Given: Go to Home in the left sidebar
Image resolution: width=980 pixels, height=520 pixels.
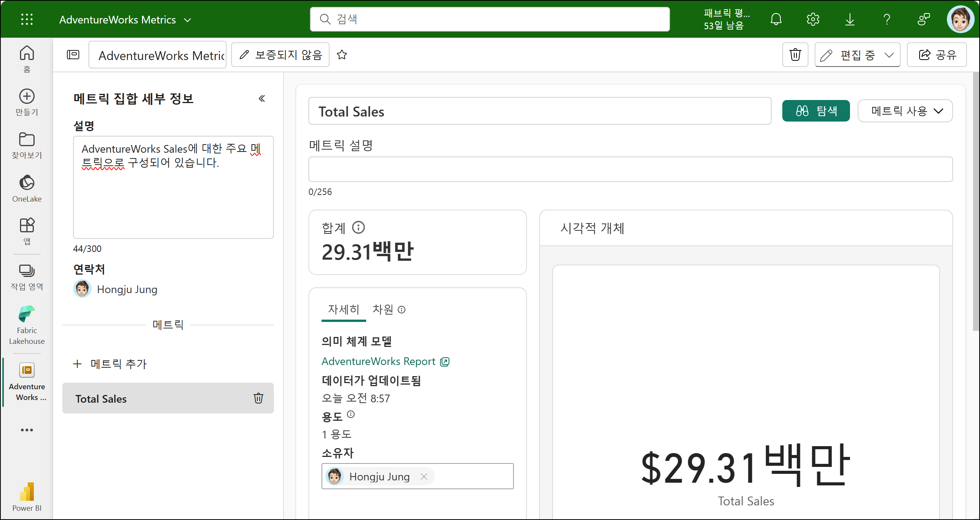Looking at the screenshot, I should pos(27,59).
